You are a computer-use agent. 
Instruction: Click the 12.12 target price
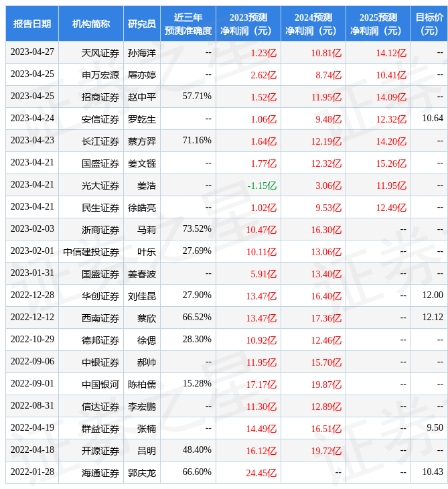[433, 317]
